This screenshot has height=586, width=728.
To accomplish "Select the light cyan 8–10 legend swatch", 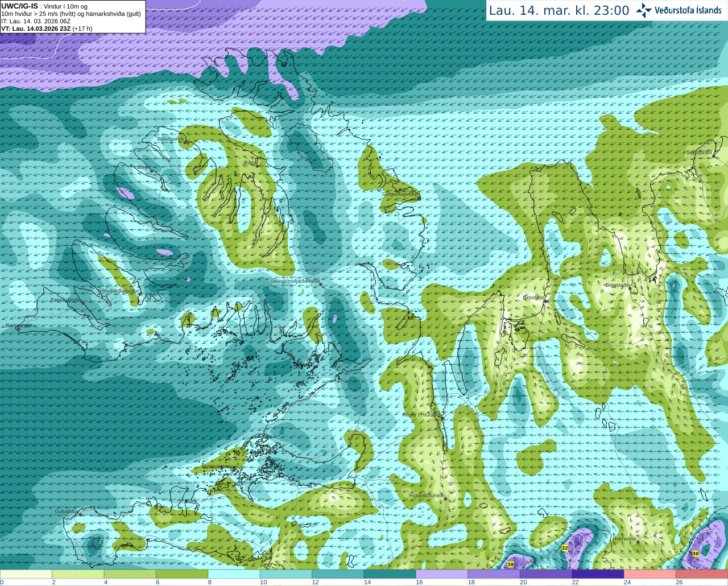I will (x=234, y=574).
